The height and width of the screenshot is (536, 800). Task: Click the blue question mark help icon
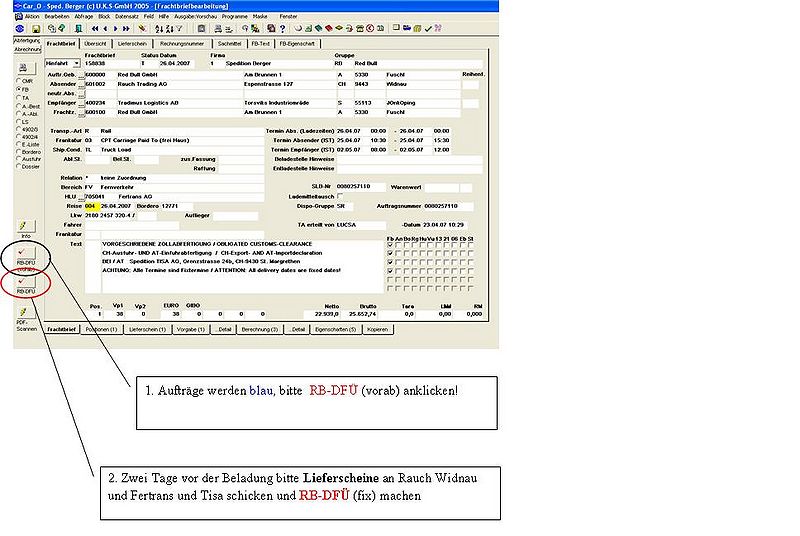(282, 29)
